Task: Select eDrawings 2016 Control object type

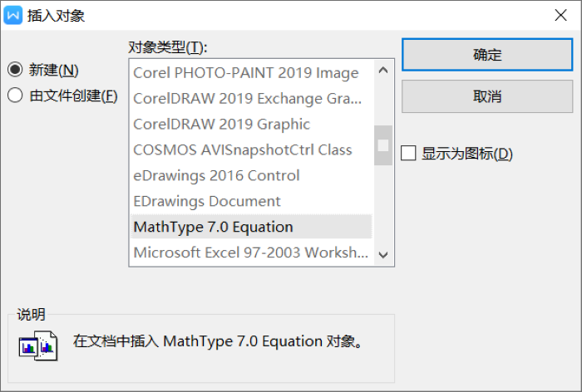Action: (x=216, y=176)
